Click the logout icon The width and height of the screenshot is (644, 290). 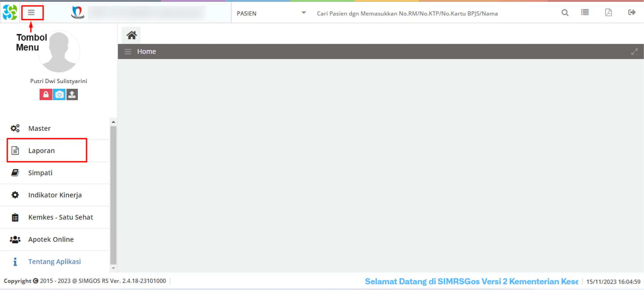coord(632,12)
